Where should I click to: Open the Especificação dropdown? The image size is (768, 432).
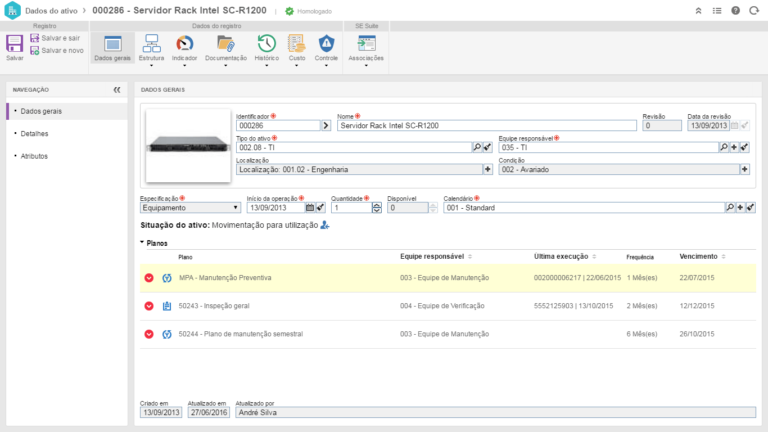click(190, 208)
